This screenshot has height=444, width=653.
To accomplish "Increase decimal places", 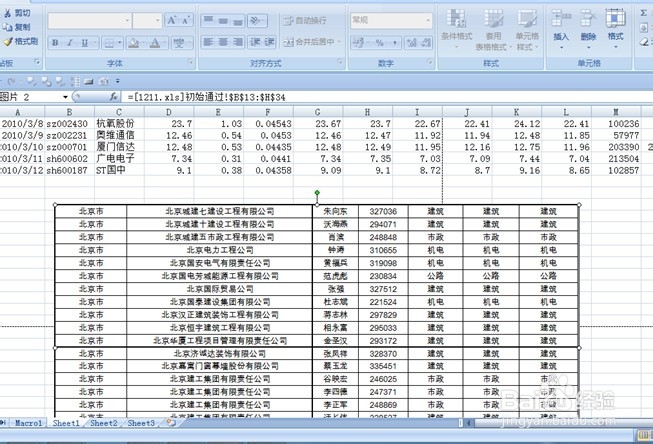I will coord(411,42).
